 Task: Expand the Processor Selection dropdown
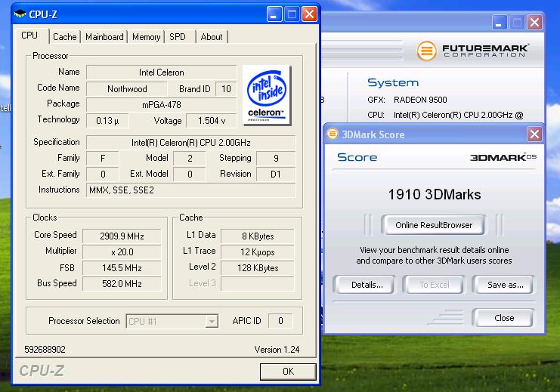click(x=212, y=321)
